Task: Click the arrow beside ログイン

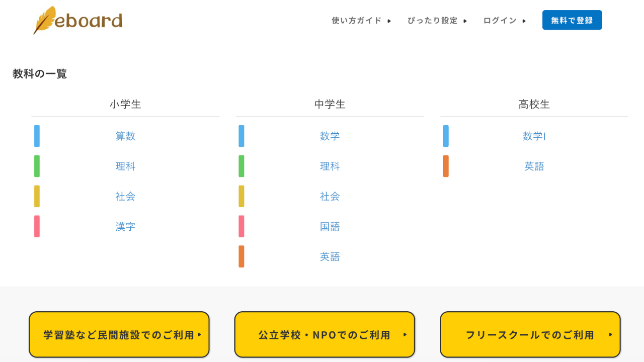Action: click(x=524, y=21)
